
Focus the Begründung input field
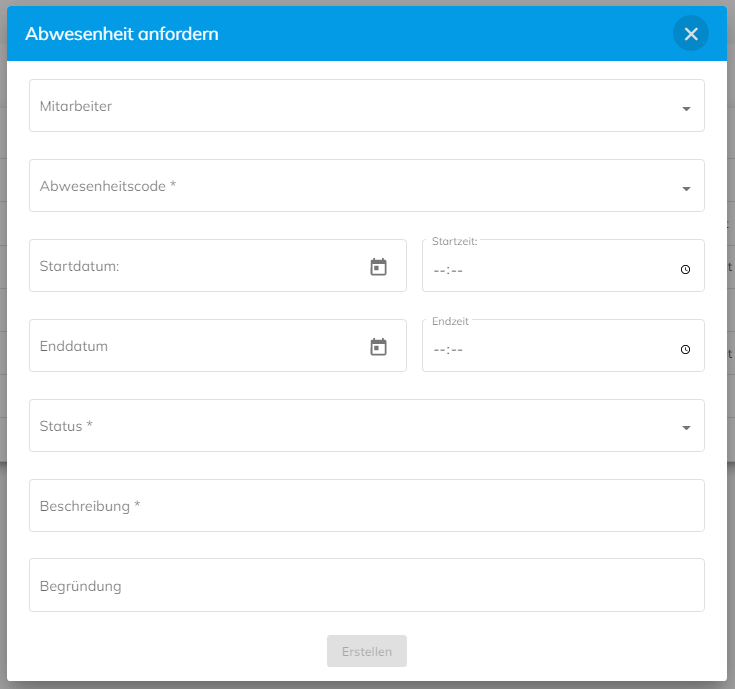point(367,585)
